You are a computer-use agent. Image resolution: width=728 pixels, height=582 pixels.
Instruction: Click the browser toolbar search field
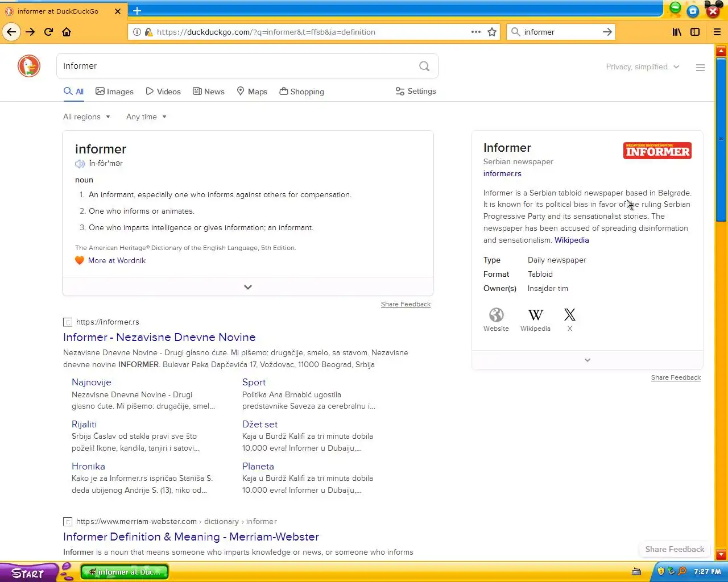pyautogui.click(x=560, y=32)
